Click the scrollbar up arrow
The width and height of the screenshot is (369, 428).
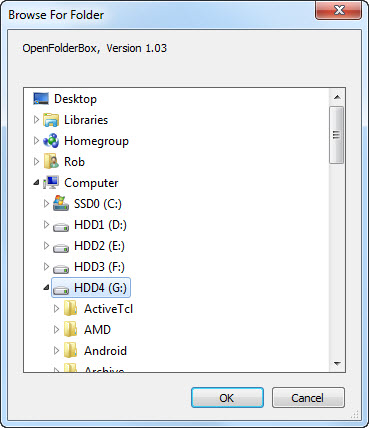[x=337, y=97]
